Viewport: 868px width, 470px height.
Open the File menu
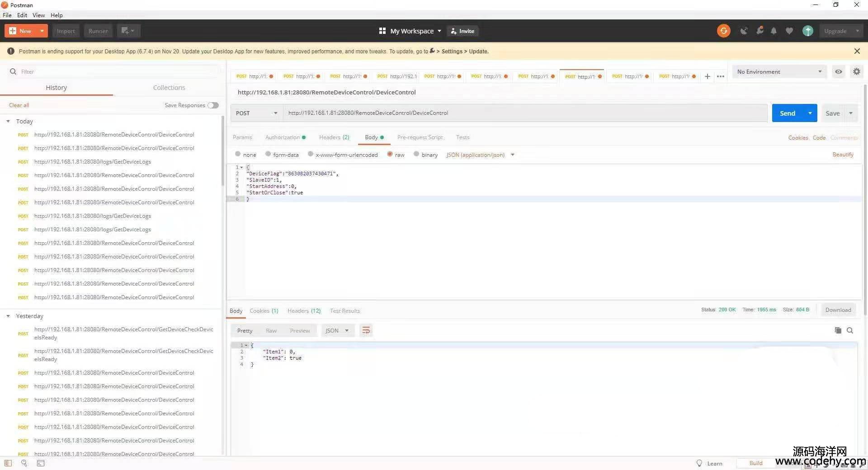7,15
